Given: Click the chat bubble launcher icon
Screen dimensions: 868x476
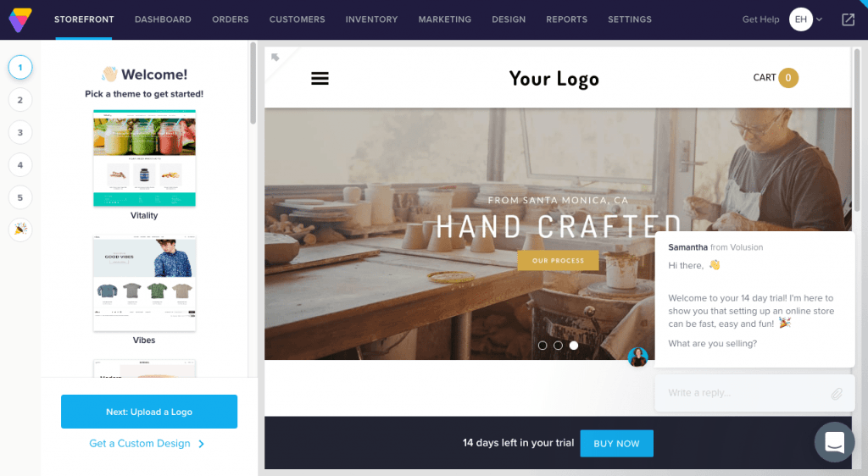Looking at the screenshot, I should 834,442.
